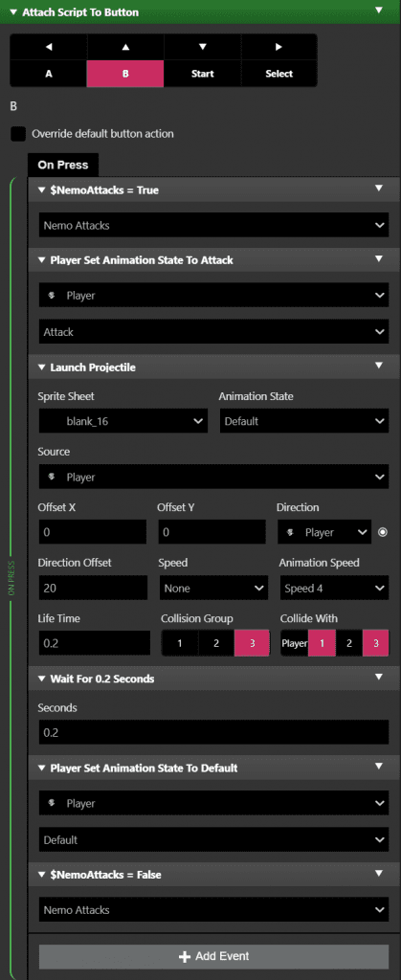Screen dimensions: 401x980
Task: Open the Attach Script To Button event menu arrow
Action: pyautogui.click(x=379, y=11)
